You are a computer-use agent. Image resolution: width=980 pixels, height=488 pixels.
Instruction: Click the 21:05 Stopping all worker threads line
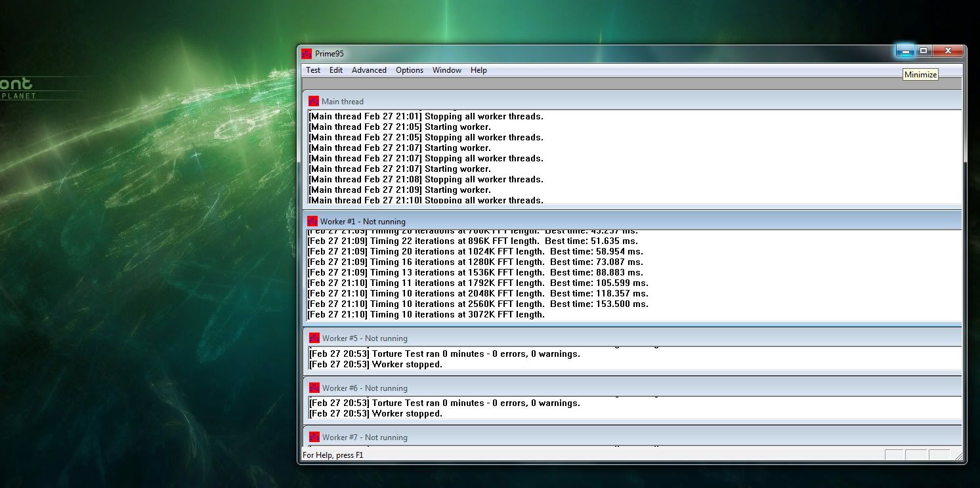[426, 138]
